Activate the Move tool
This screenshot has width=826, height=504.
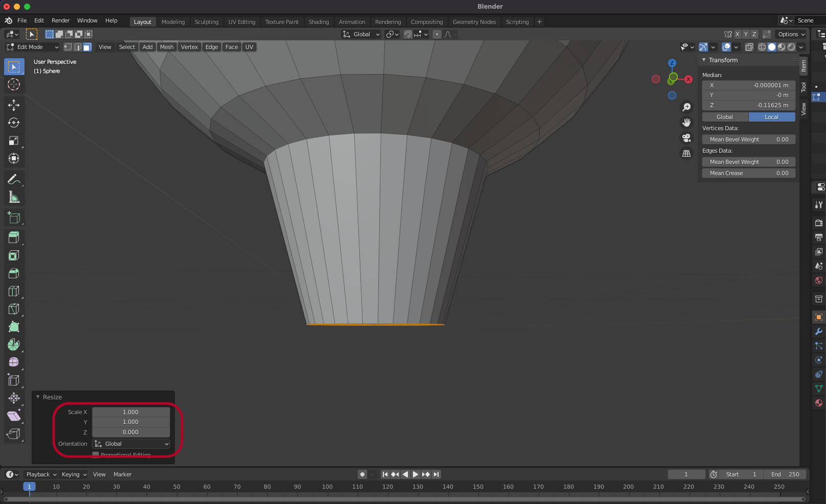[x=14, y=105]
